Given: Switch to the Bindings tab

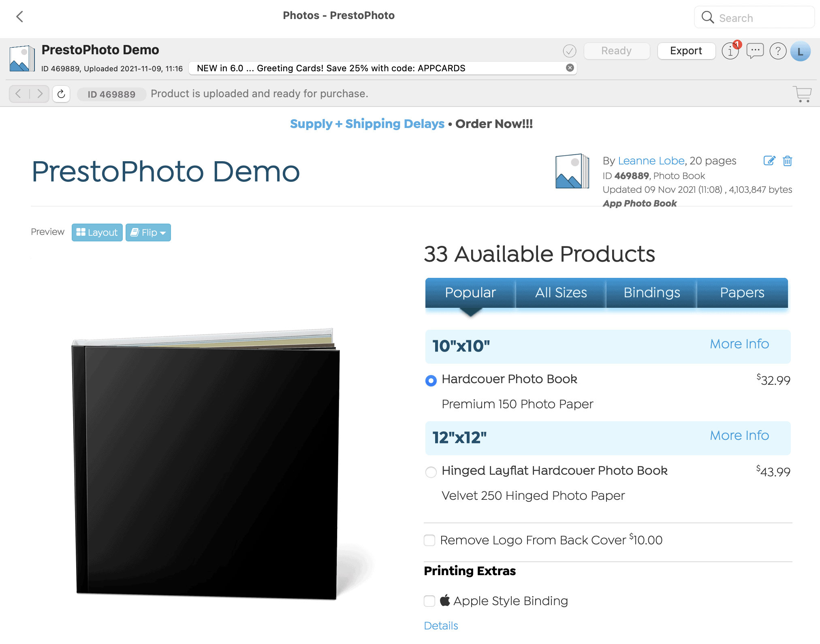Looking at the screenshot, I should point(651,293).
